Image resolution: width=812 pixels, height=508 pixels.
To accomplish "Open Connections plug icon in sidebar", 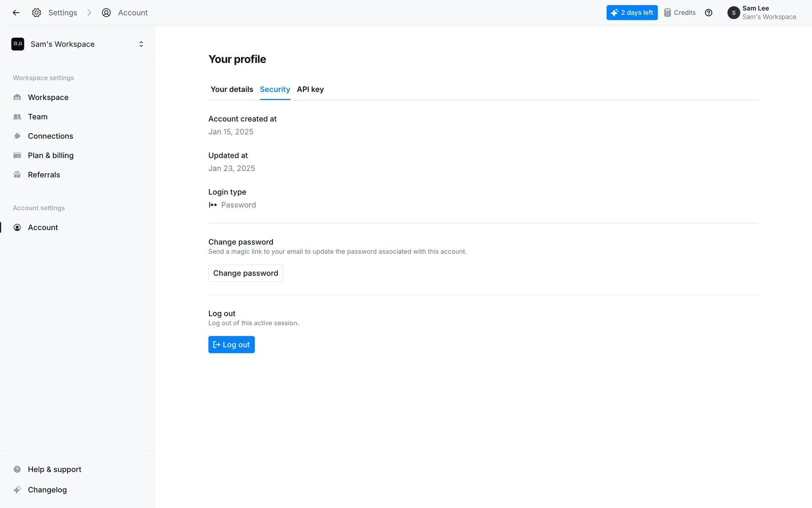I will click(17, 136).
